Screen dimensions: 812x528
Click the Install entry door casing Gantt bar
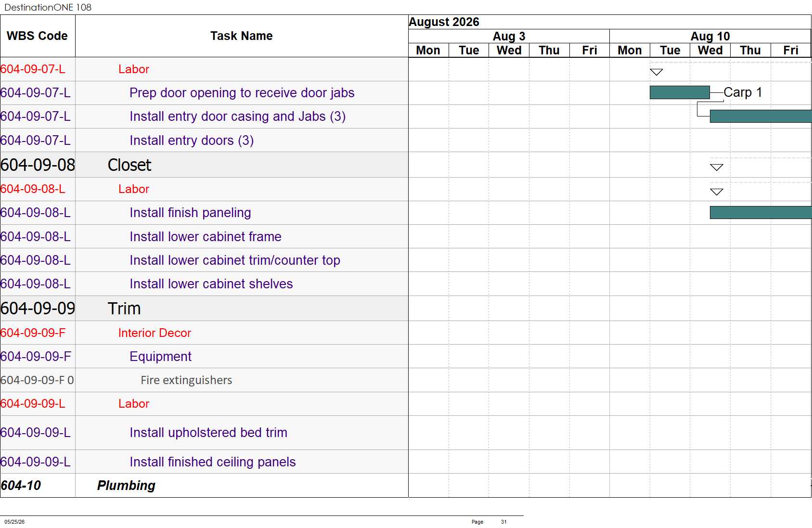[x=760, y=116]
